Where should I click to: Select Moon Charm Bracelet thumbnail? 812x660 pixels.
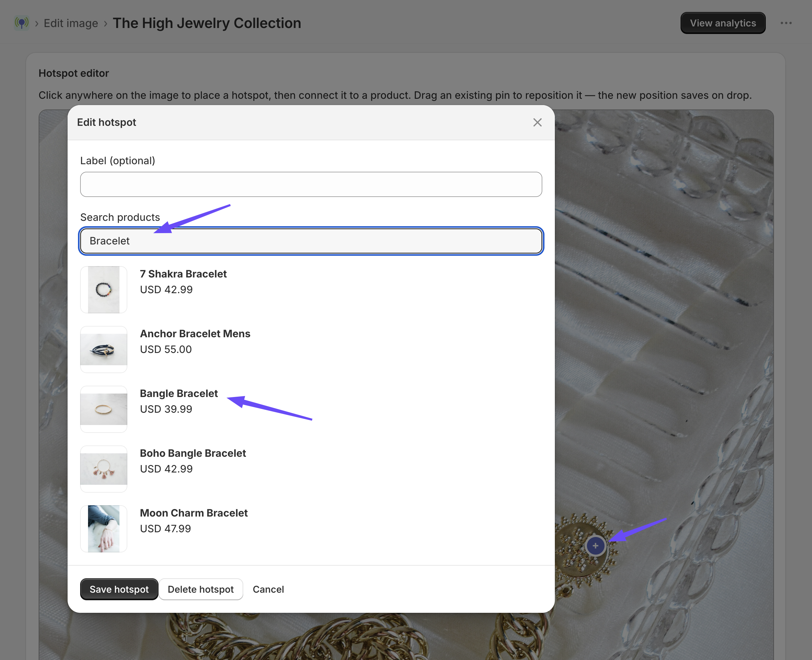tap(104, 529)
